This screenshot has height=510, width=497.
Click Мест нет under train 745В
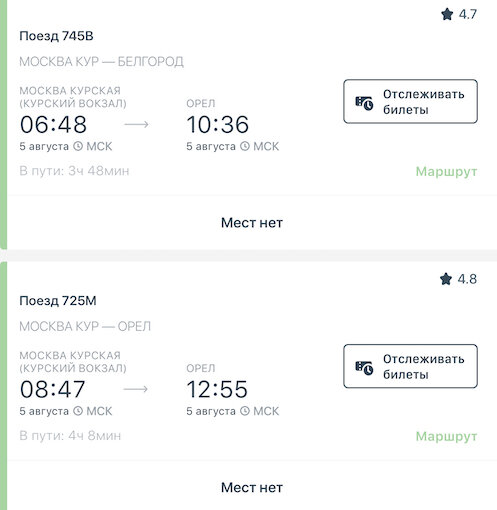tap(252, 223)
